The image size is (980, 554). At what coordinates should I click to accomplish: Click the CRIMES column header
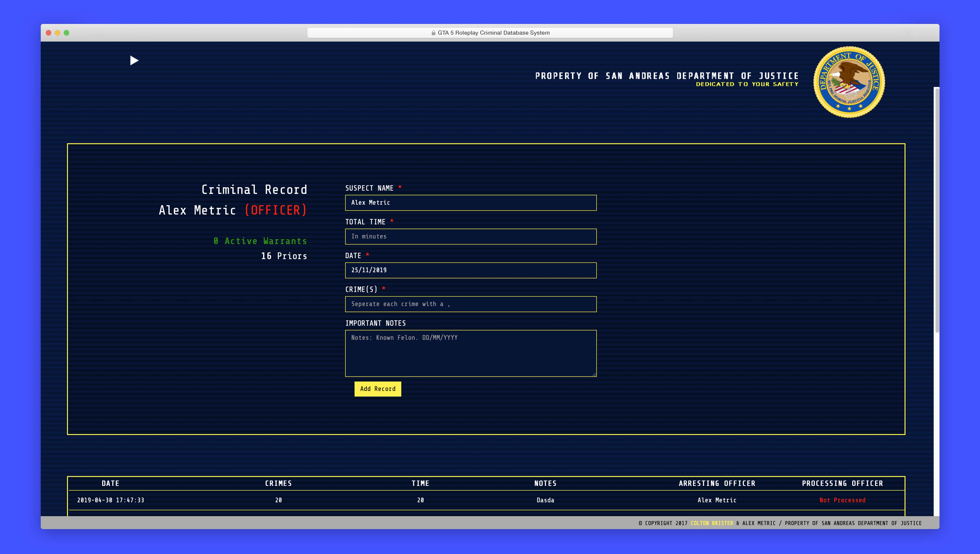pyautogui.click(x=278, y=483)
